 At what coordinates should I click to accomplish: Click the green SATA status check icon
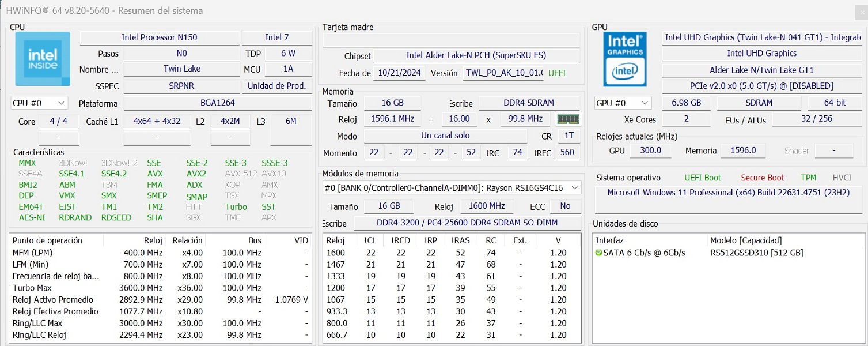[598, 253]
